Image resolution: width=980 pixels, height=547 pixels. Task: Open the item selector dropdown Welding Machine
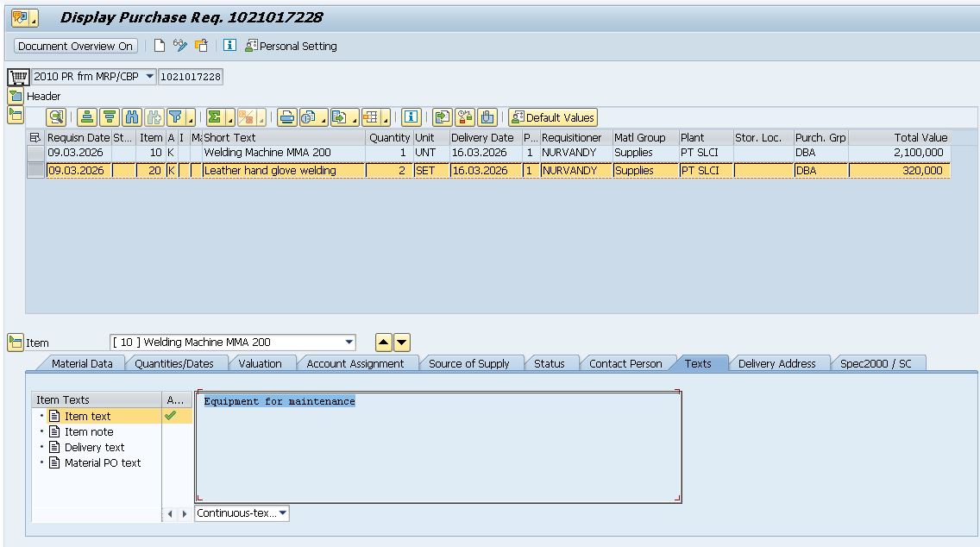tap(349, 343)
